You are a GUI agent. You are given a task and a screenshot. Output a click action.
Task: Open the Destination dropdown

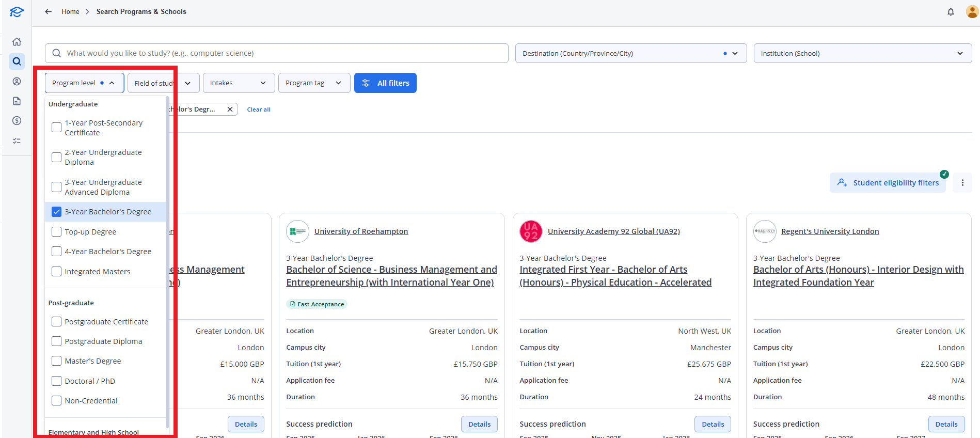click(x=631, y=53)
